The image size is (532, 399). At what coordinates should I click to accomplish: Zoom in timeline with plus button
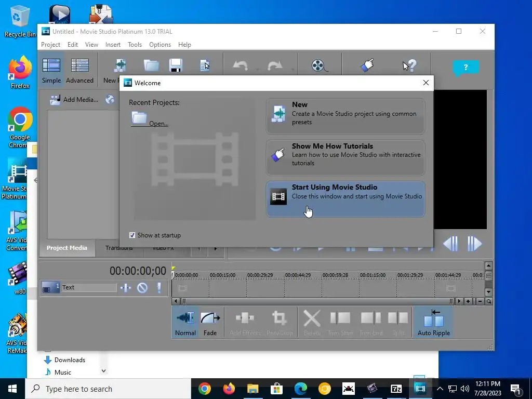468,301
